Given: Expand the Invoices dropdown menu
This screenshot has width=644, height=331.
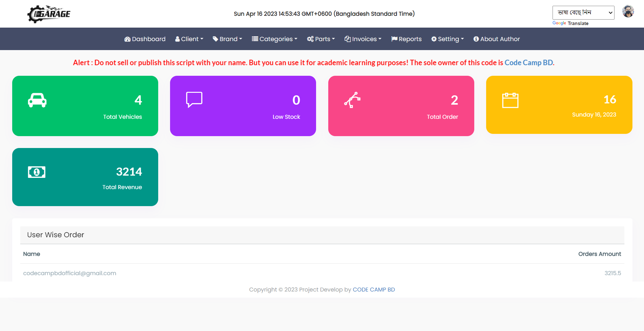Looking at the screenshot, I should click(x=363, y=39).
